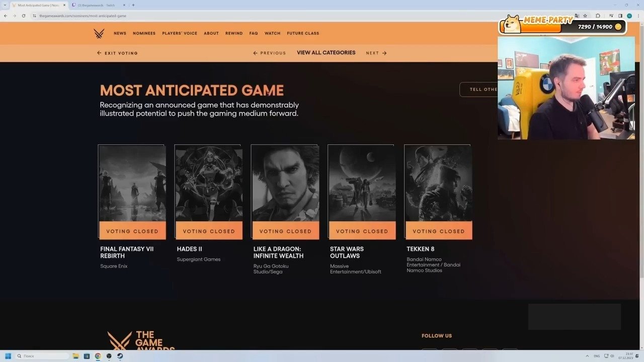
Task: Open the media control icon in Chrome toolbar
Action: tap(611, 16)
